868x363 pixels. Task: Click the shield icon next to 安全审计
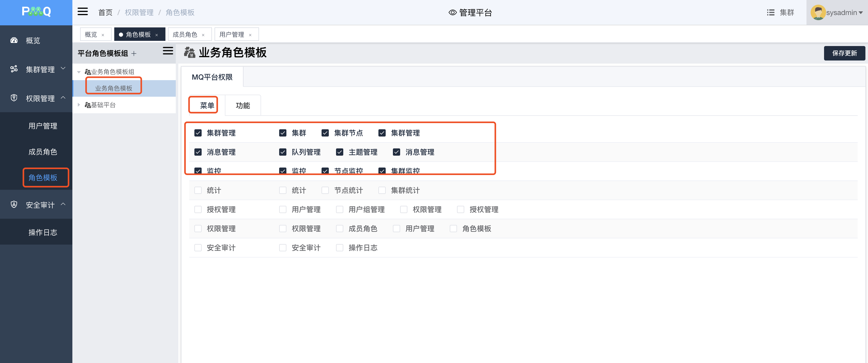pos(14,205)
